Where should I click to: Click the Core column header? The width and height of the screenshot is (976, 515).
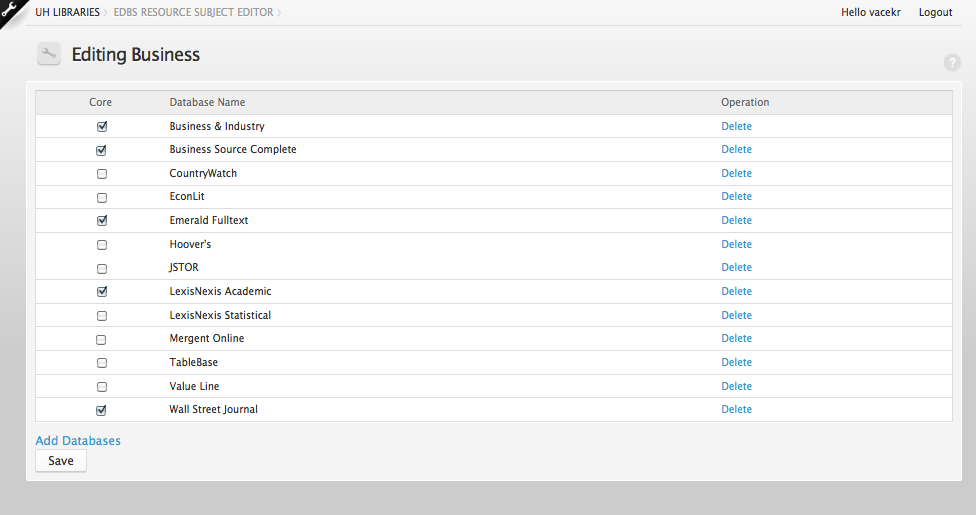[100, 102]
